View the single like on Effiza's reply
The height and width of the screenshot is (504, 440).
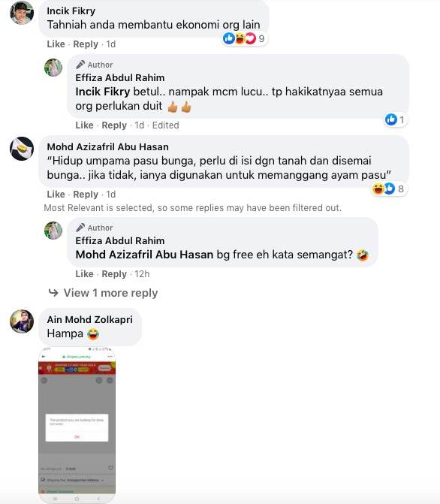tap(396, 119)
